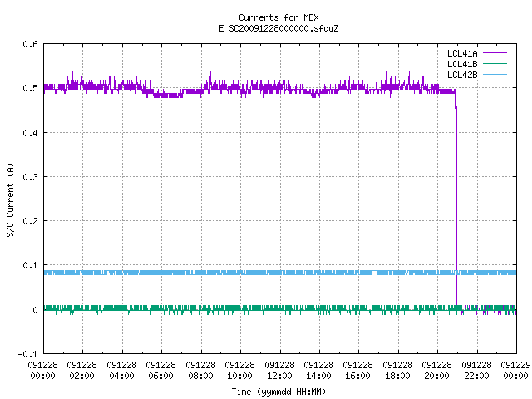Click the y-axis label 'S/C Current (A)'

coord(10,199)
